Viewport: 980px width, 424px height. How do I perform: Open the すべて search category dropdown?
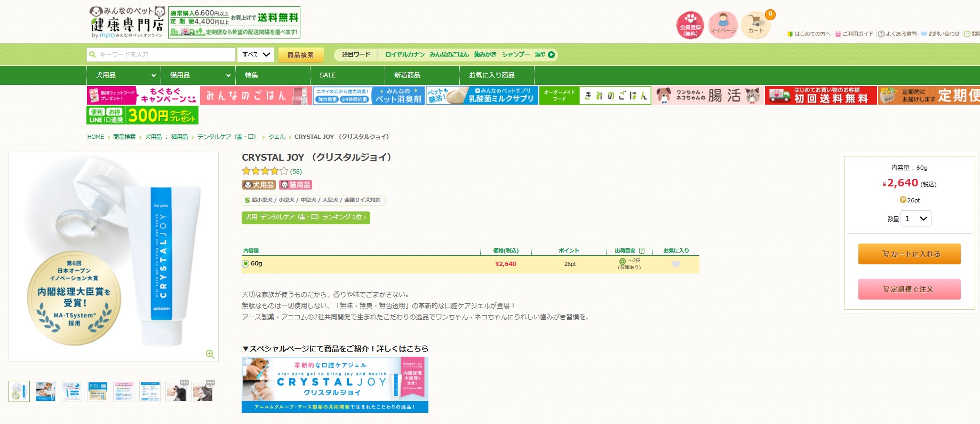pyautogui.click(x=256, y=54)
